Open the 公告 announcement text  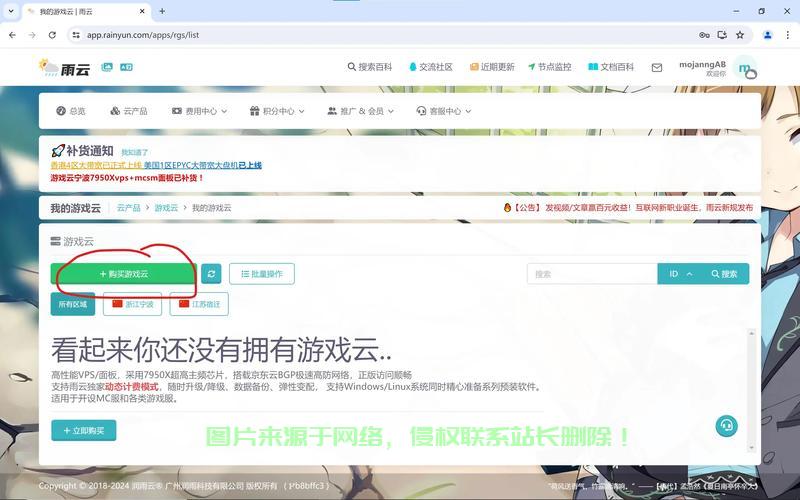628,208
